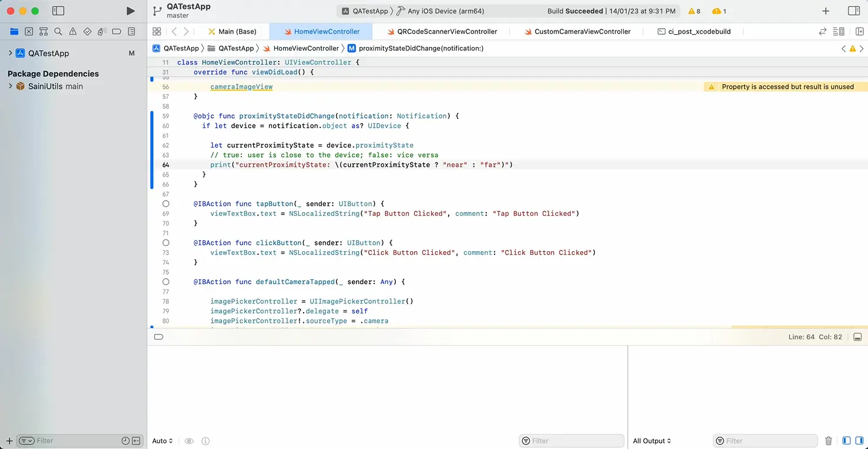
Task: Open the Project navigator folder icon
Action: pyautogui.click(x=14, y=32)
